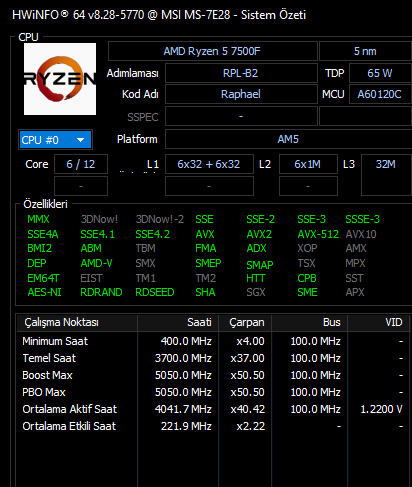Click the 3700.0 MHz base clock value
The width and height of the screenshot is (412, 487).
(183, 358)
